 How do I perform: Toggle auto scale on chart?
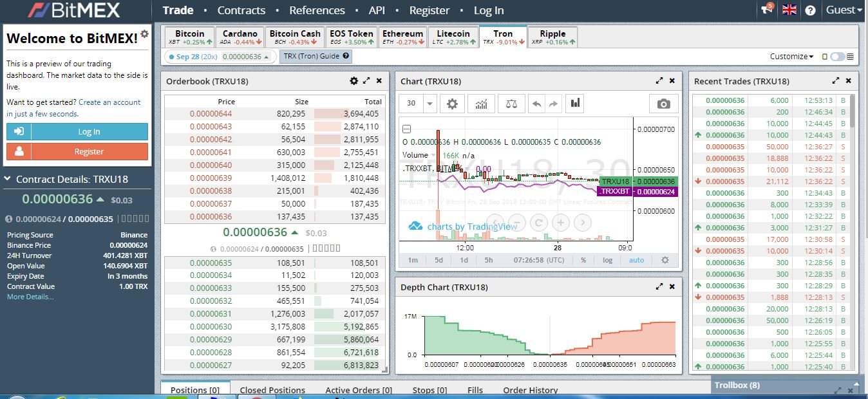636,260
